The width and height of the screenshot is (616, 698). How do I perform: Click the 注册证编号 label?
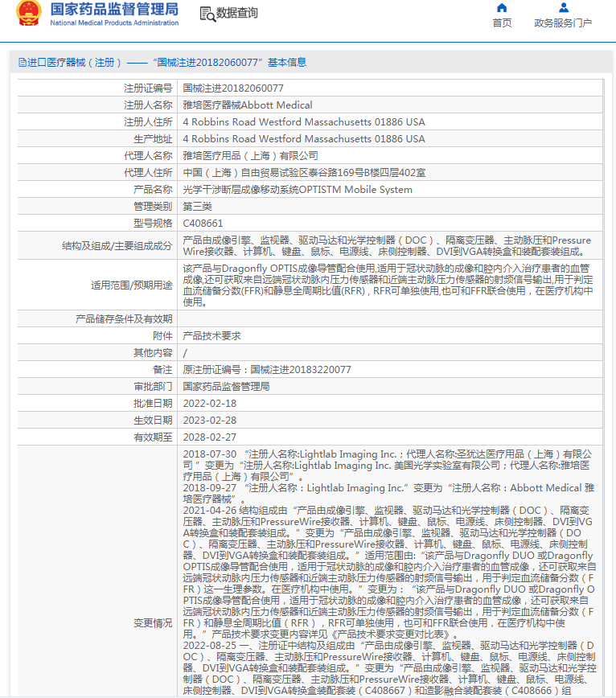point(148,88)
